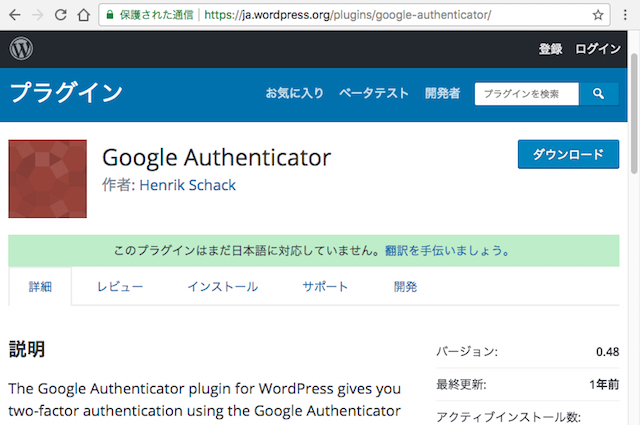
Task: Click the WordPress logo icon
Action: [21, 49]
